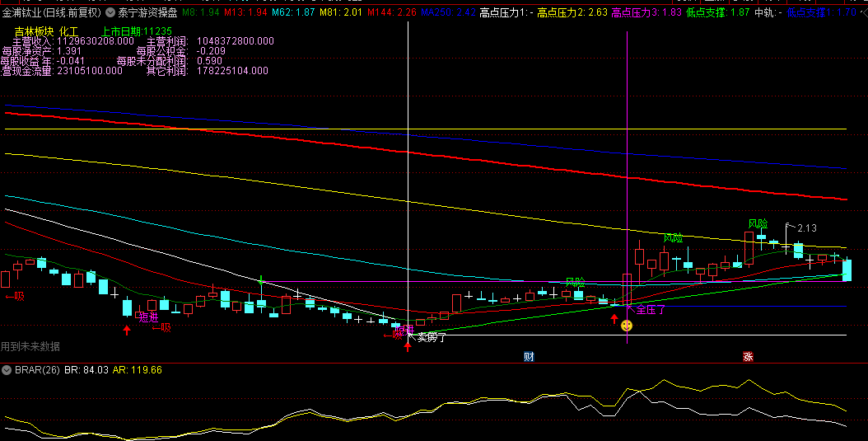
Task: Click the 主营利润 value 1048372800.000
Action: [236, 41]
